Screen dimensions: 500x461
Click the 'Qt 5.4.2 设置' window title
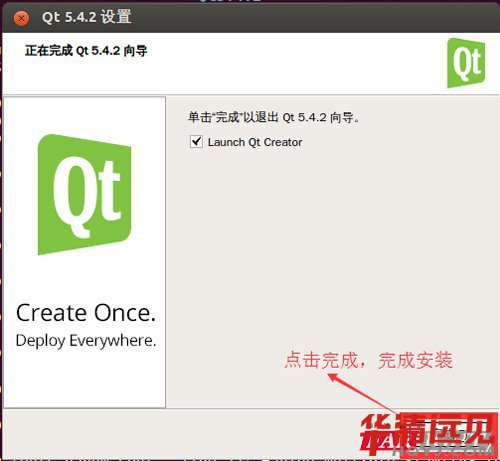click(87, 17)
